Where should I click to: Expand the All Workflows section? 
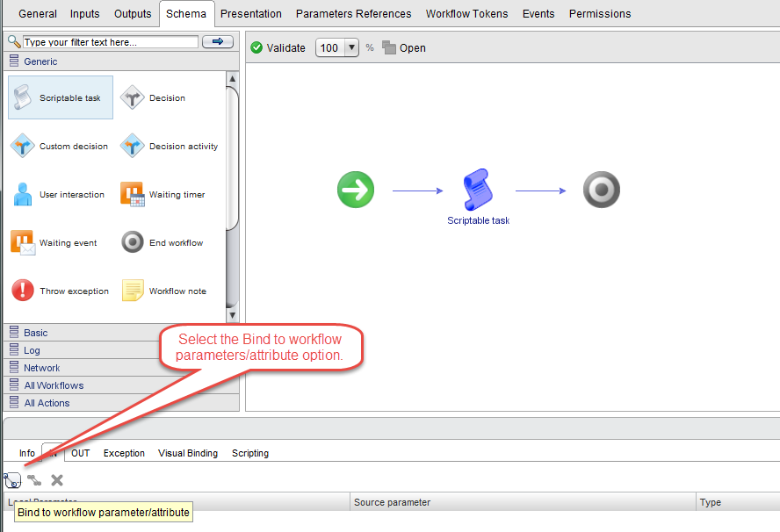[x=54, y=385]
